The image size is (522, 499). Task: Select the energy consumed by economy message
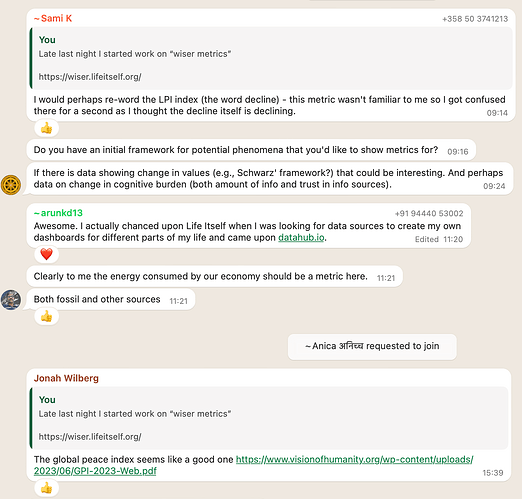coord(215,276)
